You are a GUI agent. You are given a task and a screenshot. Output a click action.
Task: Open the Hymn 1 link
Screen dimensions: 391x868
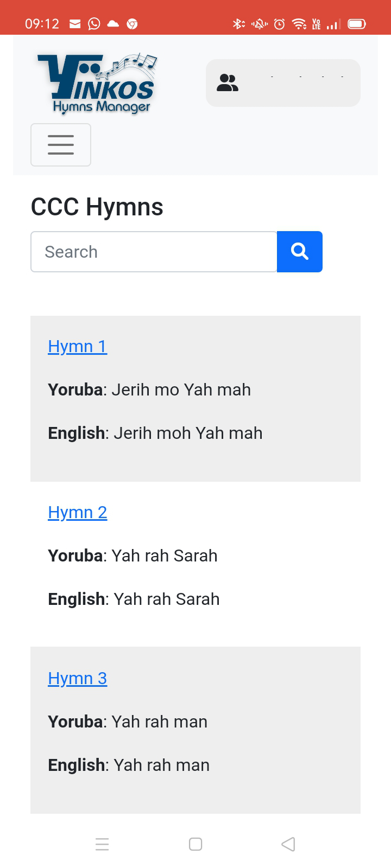[x=77, y=346]
